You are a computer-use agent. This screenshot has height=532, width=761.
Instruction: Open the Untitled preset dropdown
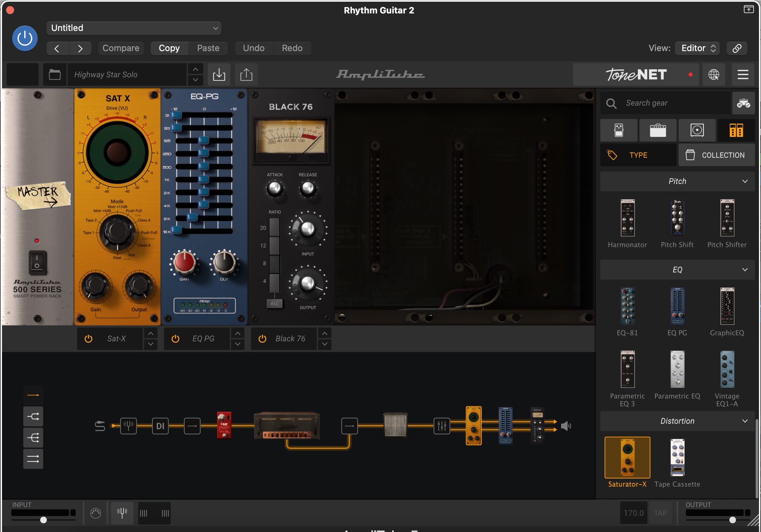tap(134, 28)
